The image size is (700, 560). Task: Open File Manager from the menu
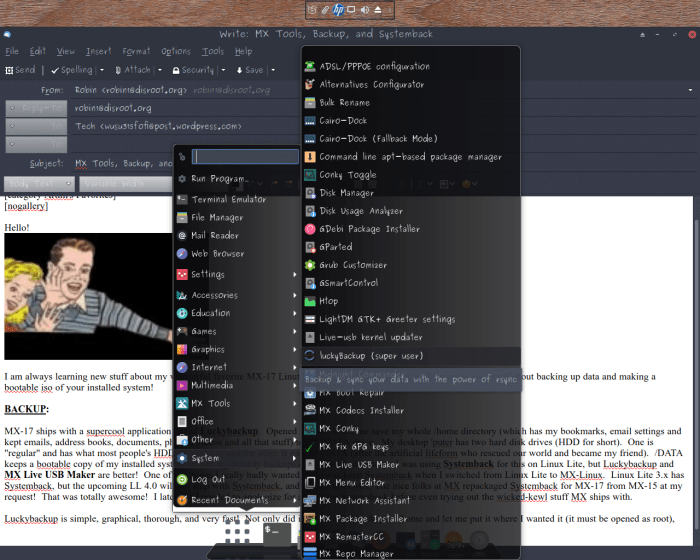[237, 217]
